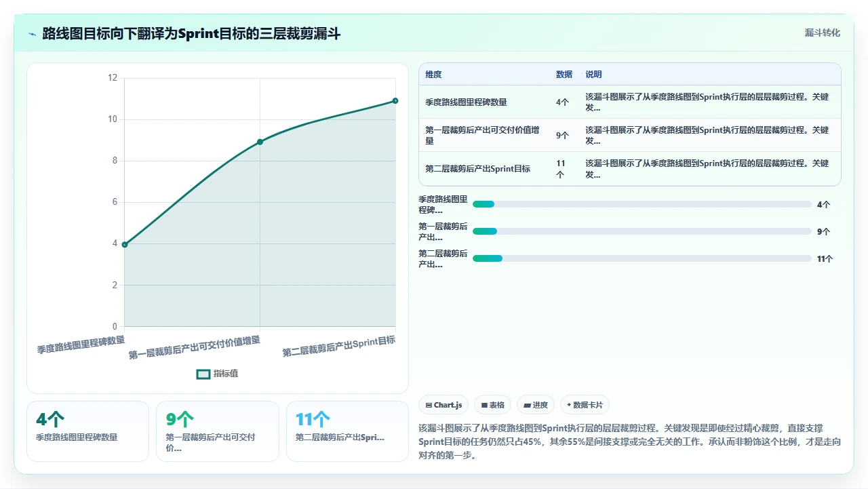Click the 11个 value in the table

pos(561,169)
